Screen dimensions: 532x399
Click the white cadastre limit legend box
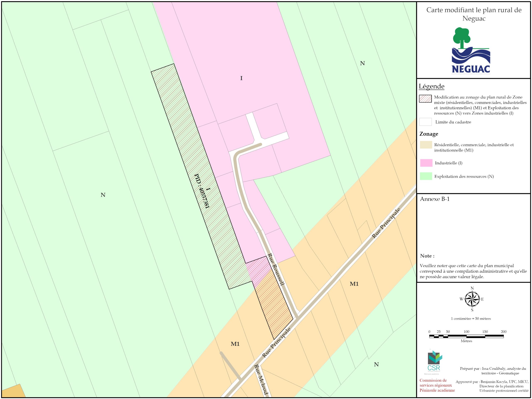pyautogui.click(x=425, y=122)
